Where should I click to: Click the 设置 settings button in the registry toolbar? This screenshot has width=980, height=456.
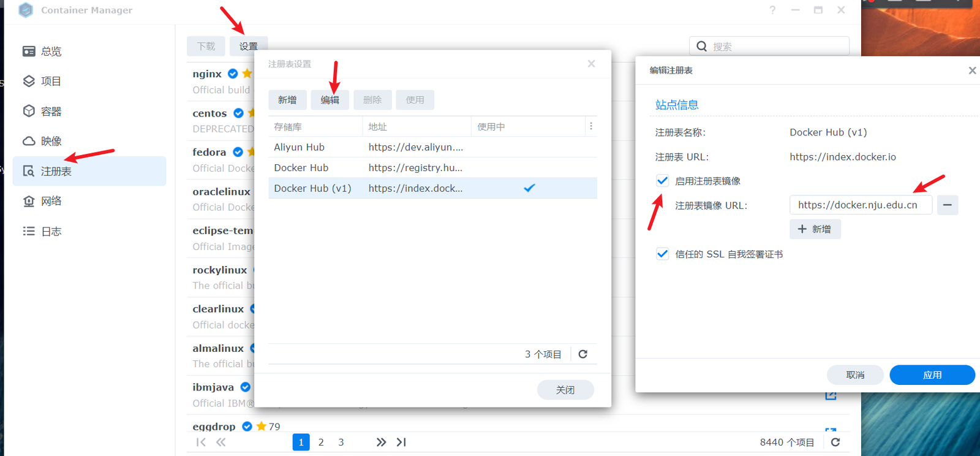tap(248, 46)
